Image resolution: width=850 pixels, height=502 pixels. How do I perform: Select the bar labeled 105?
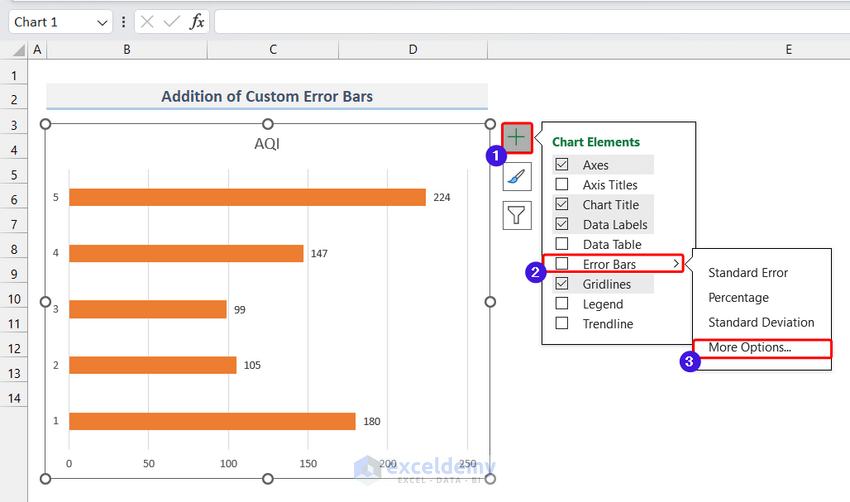click(152, 365)
